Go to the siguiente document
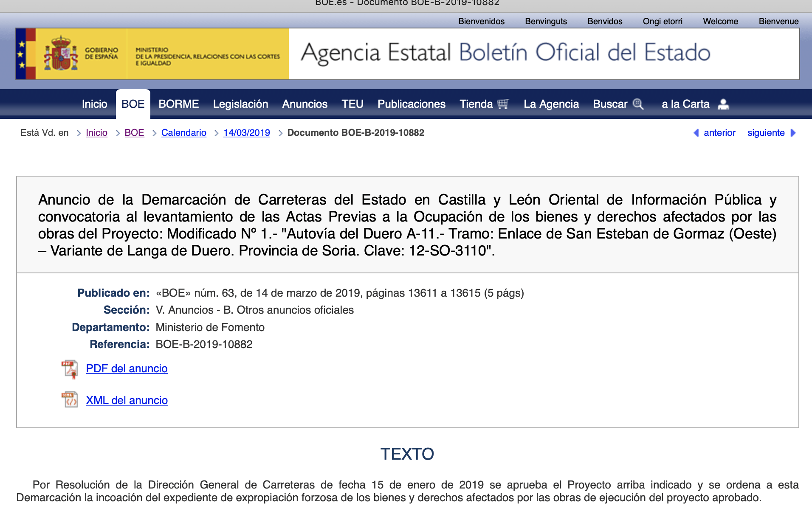This screenshot has width=812, height=511. click(x=766, y=133)
